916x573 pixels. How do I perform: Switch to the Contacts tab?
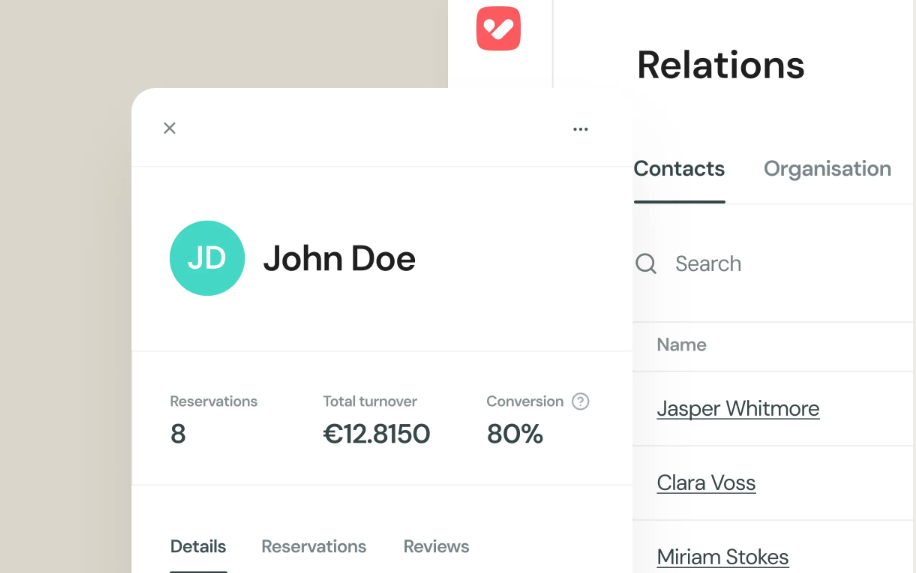point(679,169)
